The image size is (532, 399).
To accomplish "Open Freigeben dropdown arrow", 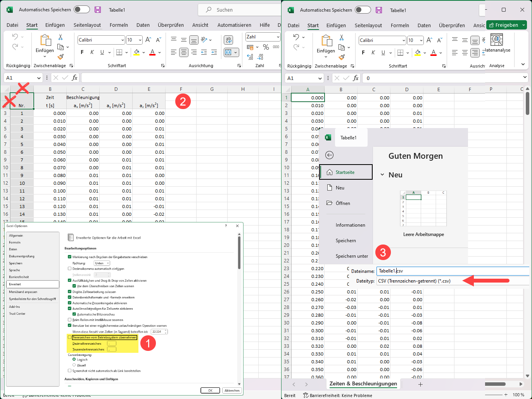I will [x=524, y=25].
